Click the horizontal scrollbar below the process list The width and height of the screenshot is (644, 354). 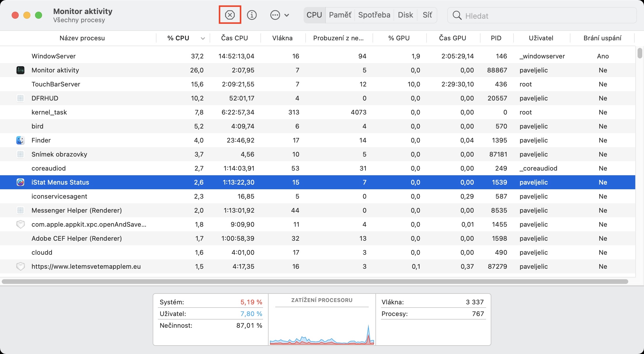coord(315,282)
